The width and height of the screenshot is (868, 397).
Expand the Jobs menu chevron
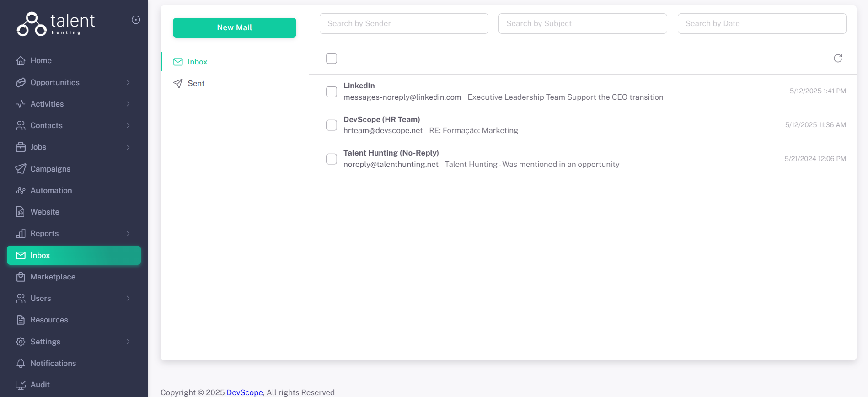pos(128,147)
